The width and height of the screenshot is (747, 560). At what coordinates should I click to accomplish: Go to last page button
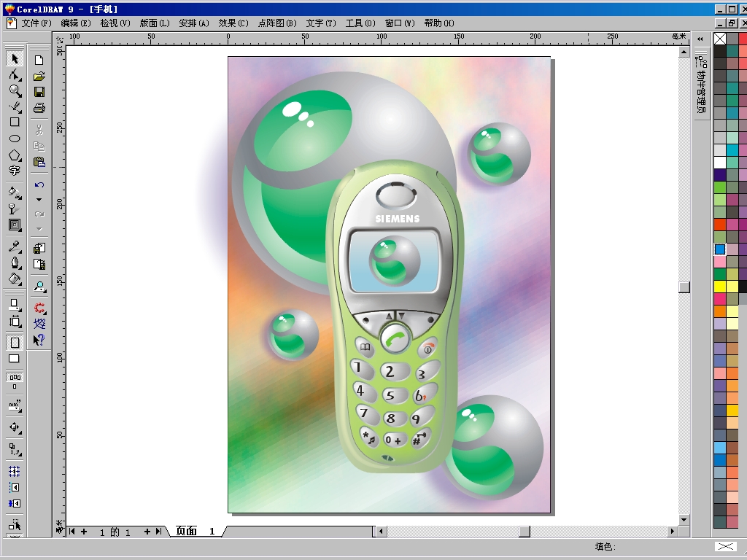point(158,532)
